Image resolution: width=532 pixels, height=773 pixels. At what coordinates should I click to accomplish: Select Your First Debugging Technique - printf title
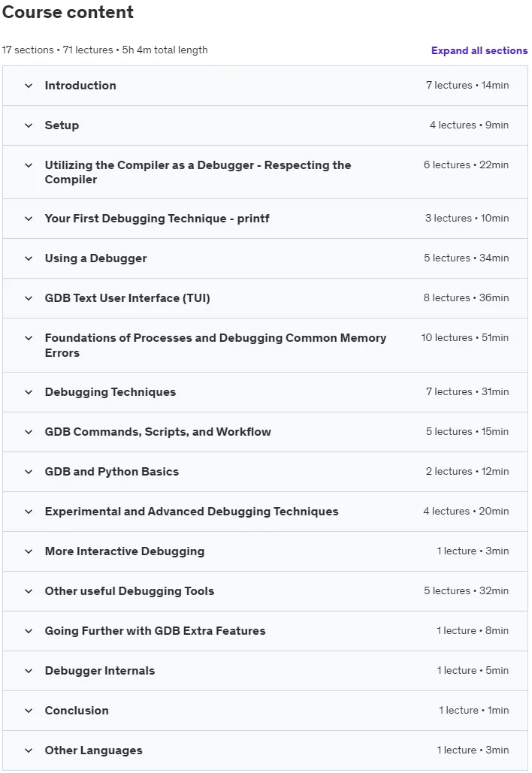[157, 219]
